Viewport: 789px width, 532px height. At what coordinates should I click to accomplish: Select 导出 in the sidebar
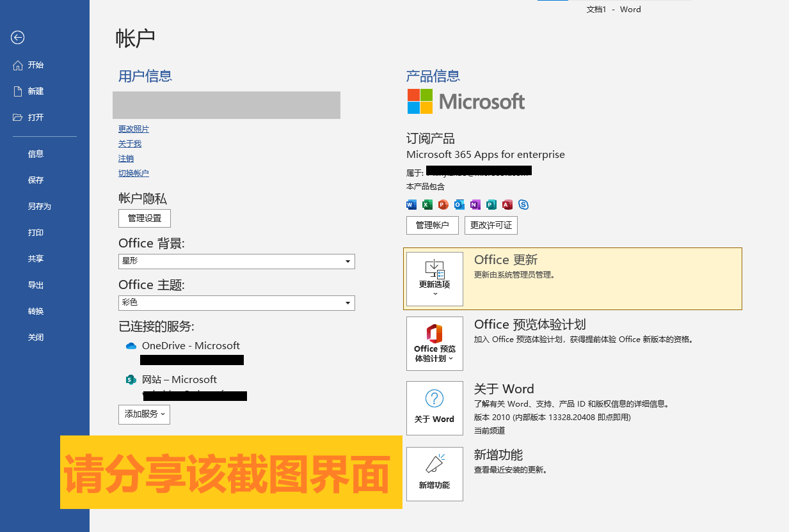point(36,285)
